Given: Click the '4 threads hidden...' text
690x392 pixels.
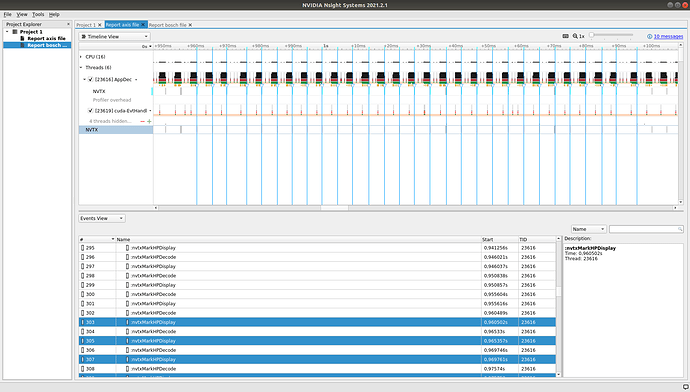Looking at the screenshot, I should click(110, 121).
